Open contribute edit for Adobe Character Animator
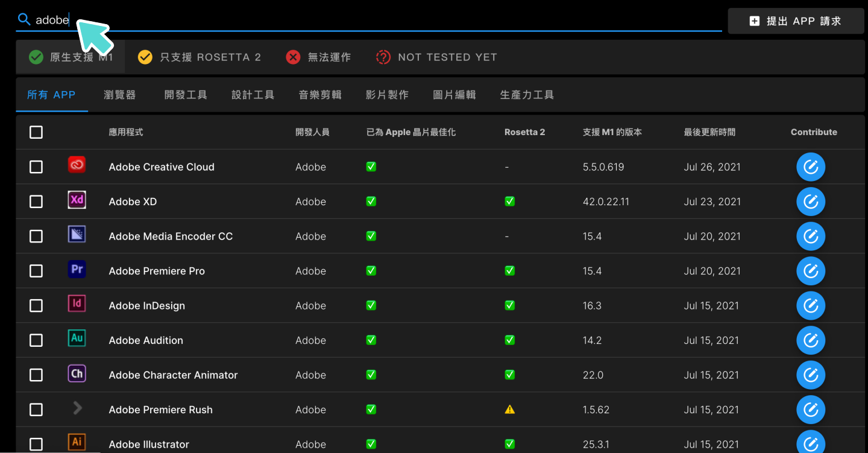868x453 pixels. point(811,375)
